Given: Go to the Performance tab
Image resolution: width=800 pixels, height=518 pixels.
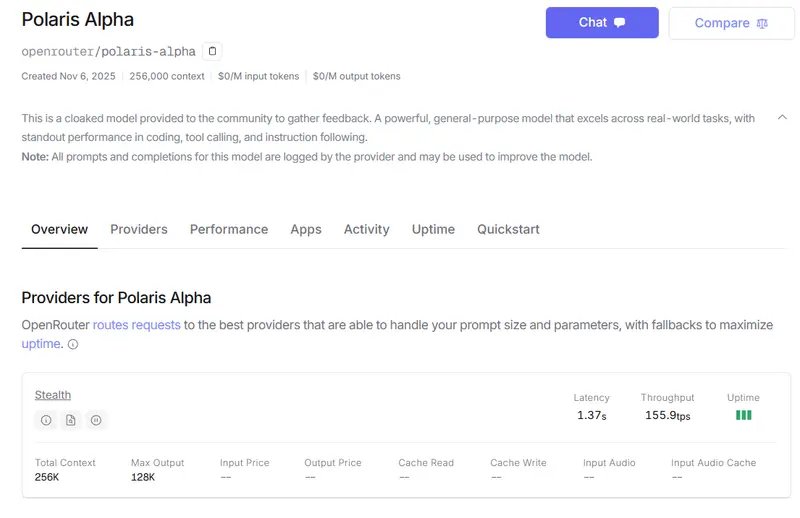Looking at the screenshot, I should 229,229.
